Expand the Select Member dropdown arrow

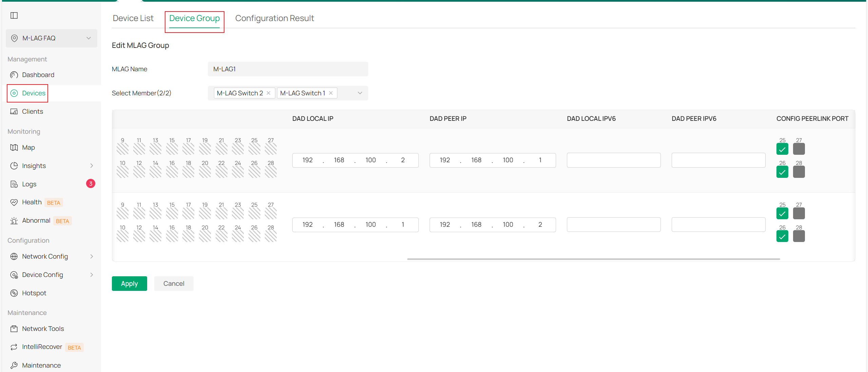[x=360, y=93]
